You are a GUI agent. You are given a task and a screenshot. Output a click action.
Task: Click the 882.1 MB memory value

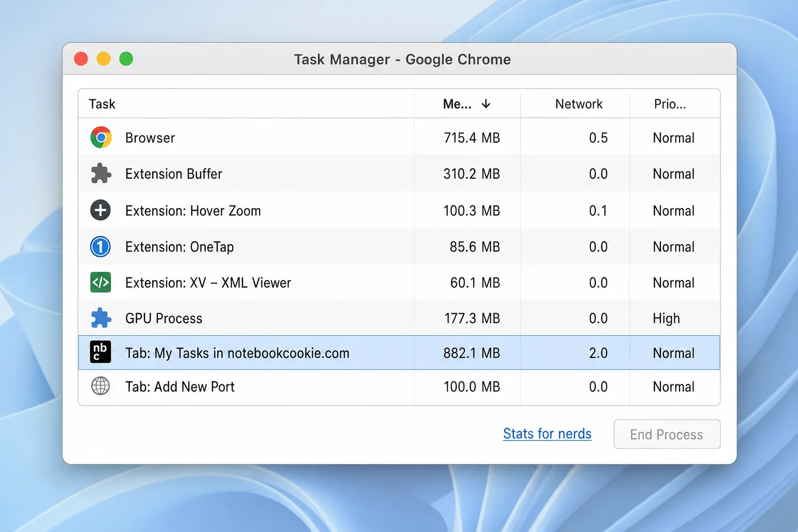pos(472,353)
